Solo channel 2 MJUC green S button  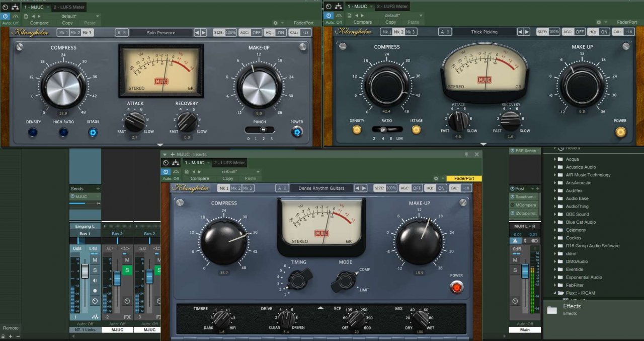127,270
